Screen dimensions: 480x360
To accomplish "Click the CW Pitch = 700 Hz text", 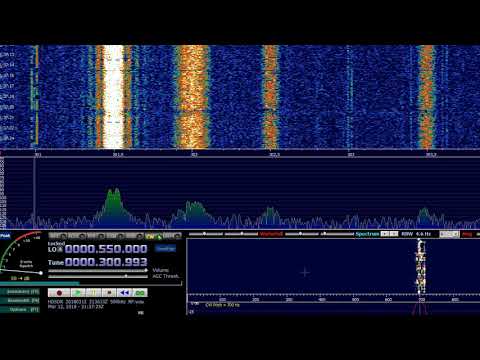I will 223,305.
